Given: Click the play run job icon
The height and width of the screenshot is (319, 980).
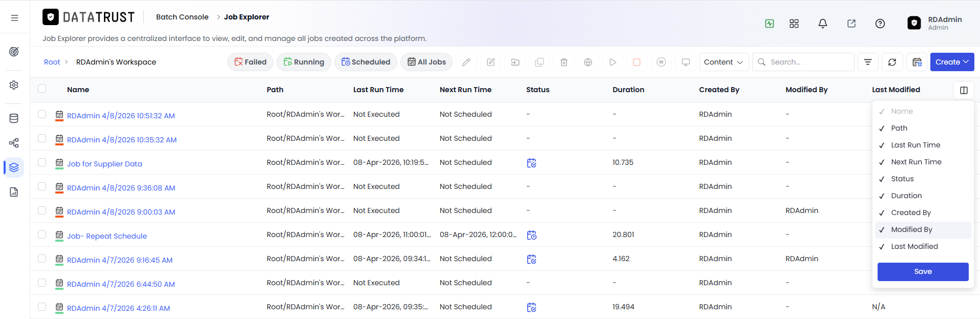Looking at the screenshot, I should pos(613,62).
